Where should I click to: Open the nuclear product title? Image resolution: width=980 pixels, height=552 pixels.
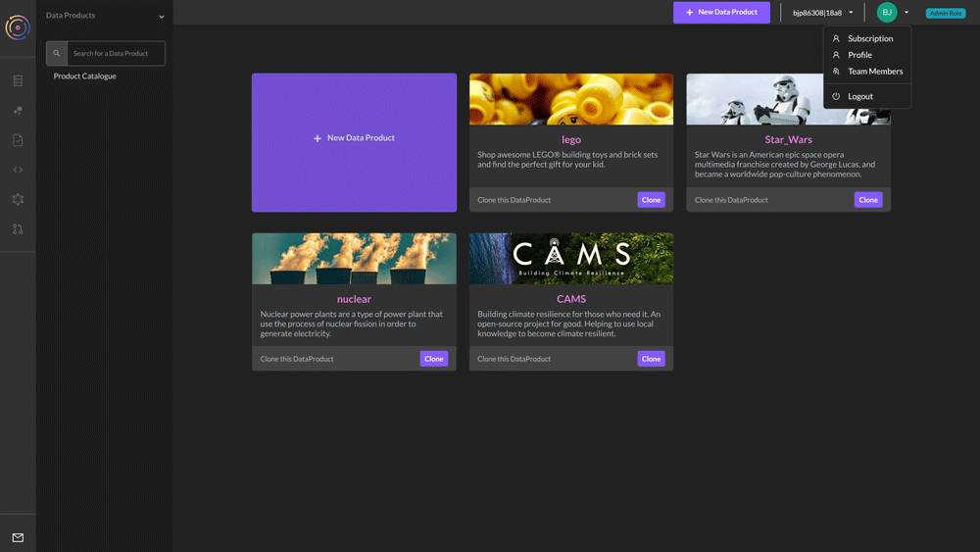click(x=354, y=299)
